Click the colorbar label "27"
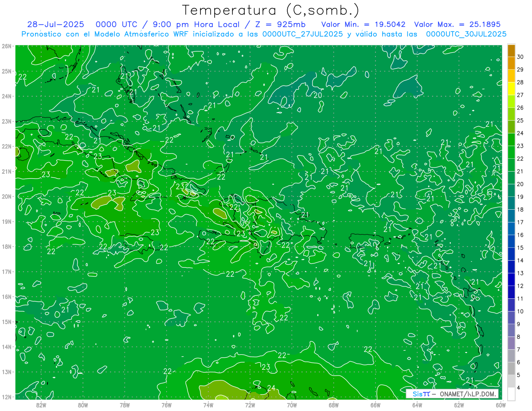Viewport: 532px width, 411px height. [520, 95]
